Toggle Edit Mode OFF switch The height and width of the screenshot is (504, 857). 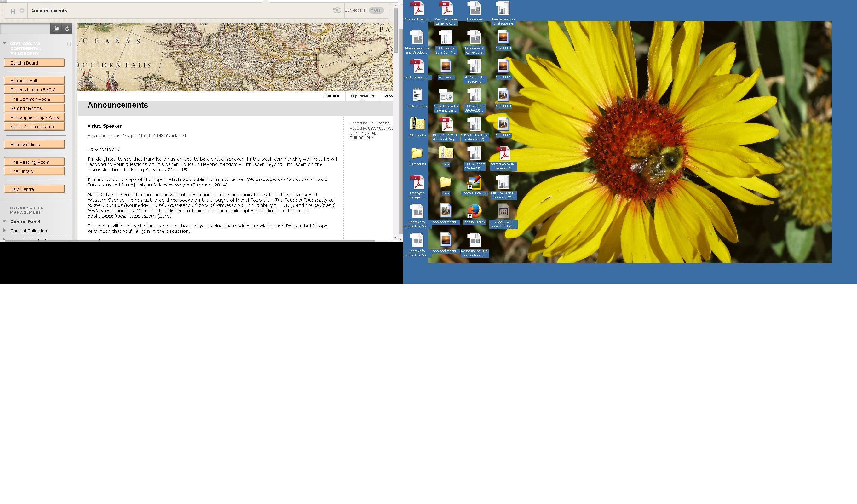(376, 10)
